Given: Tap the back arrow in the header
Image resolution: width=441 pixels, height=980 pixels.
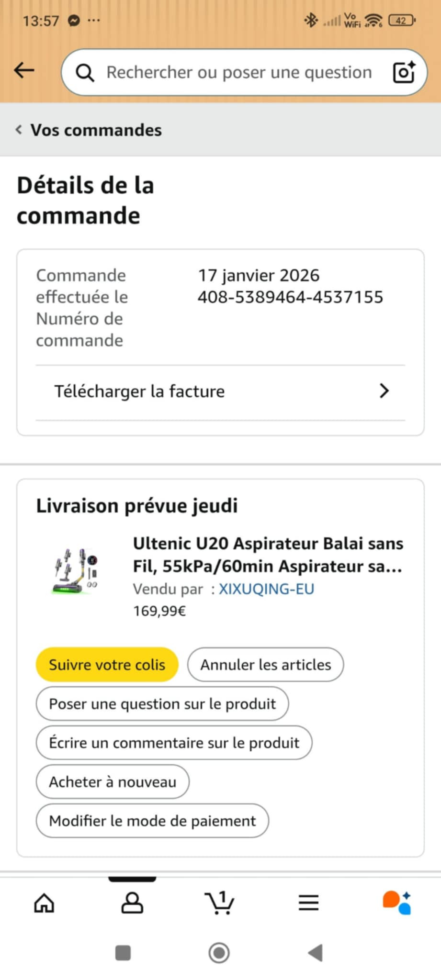Looking at the screenshot, I should pyautogui.click(x=24, y=71).
